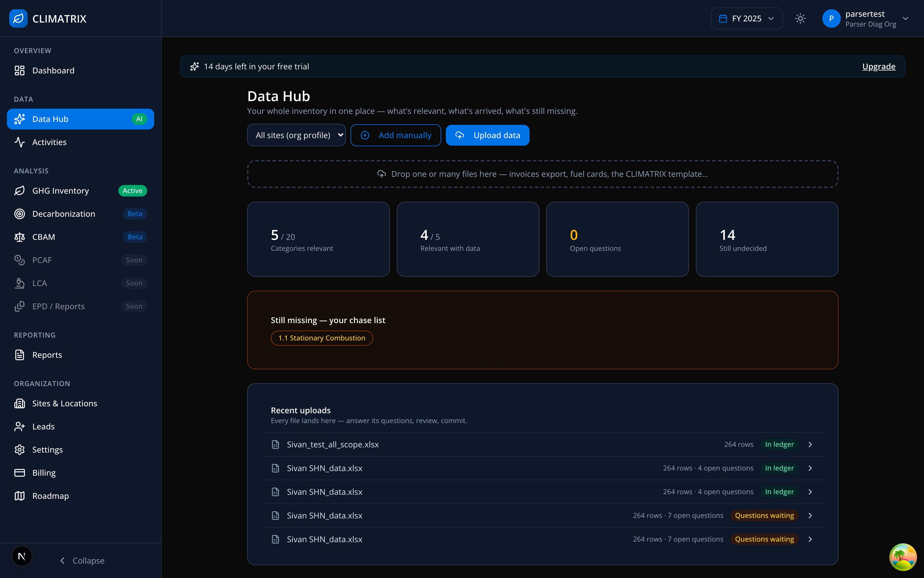924x578 pixels.
Task: Click the calendar icon in FY 2025
Action: (x=723, y=18)
